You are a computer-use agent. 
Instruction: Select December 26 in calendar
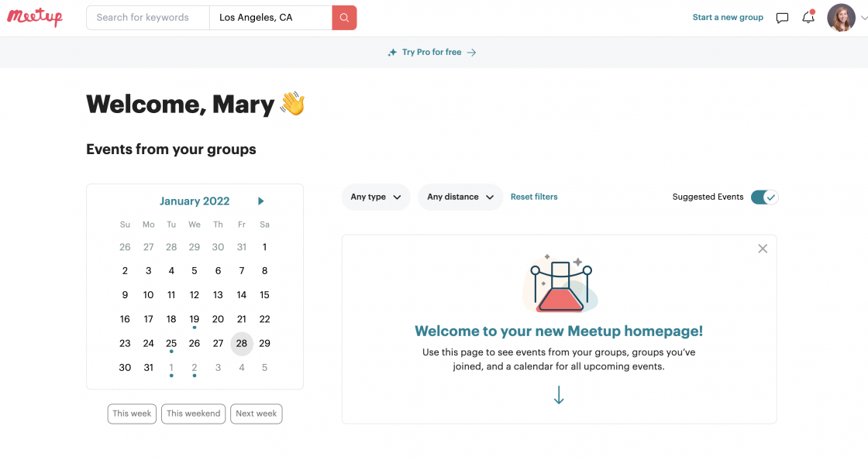point(125,247)
